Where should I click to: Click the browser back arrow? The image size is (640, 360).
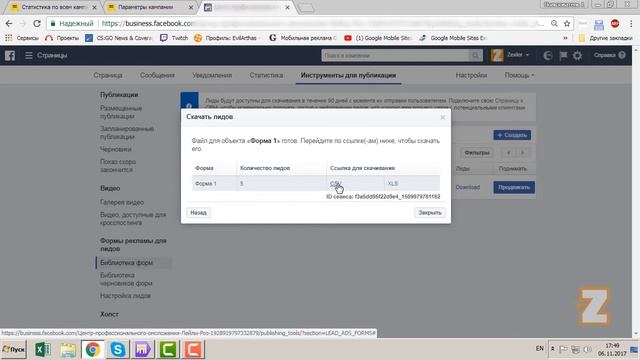(x=9, y=24)
